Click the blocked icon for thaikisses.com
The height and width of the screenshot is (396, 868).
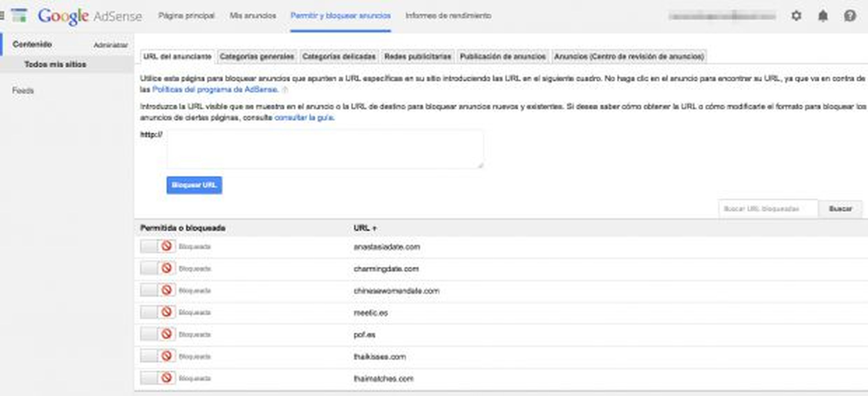pos(166,356)
